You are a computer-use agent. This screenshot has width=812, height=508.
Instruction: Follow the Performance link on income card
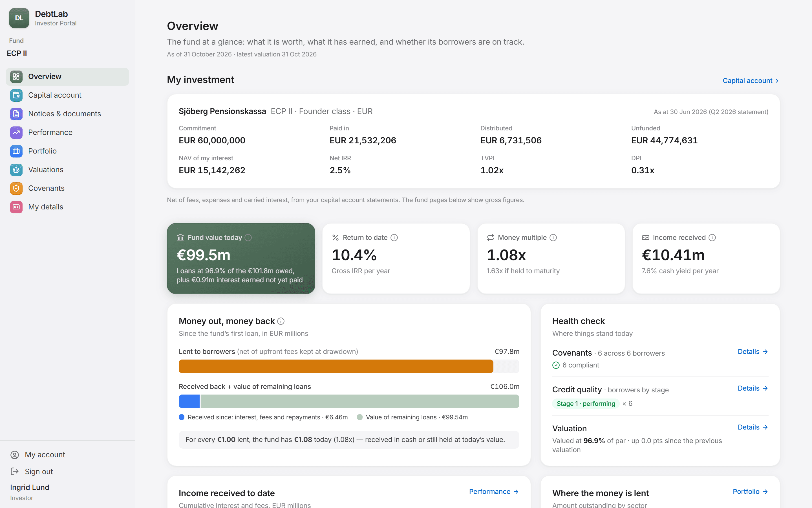point(494,492)
